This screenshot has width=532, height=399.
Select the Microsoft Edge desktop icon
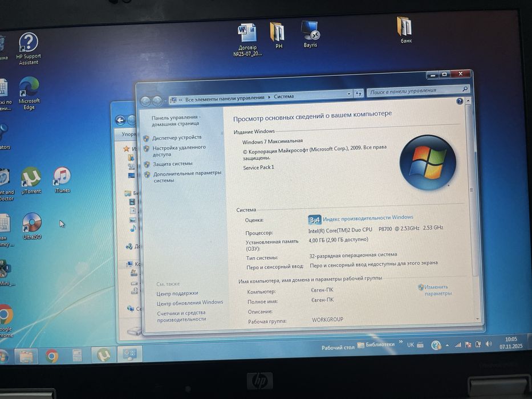click(x=29, y=93)
